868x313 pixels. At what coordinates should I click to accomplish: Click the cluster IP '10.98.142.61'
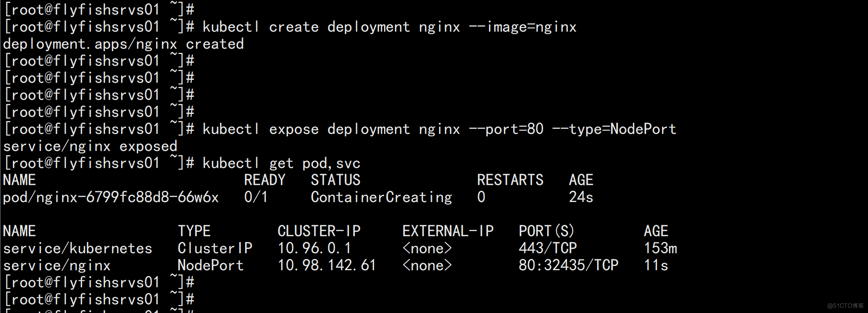pyautogui.click(x=327, y=266)
